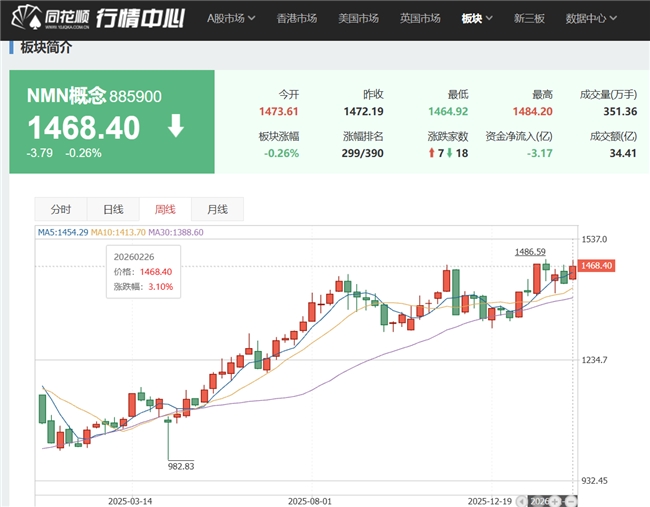The height and width of the screenshot is (507, 650).
Task: Switch to the 日线 chart tab
Action: (112, 209)
